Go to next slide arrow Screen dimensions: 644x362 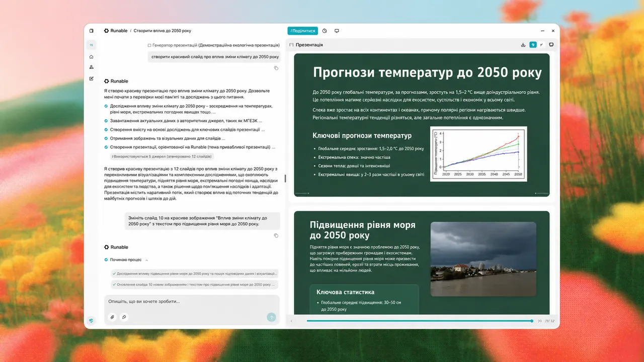539,321
